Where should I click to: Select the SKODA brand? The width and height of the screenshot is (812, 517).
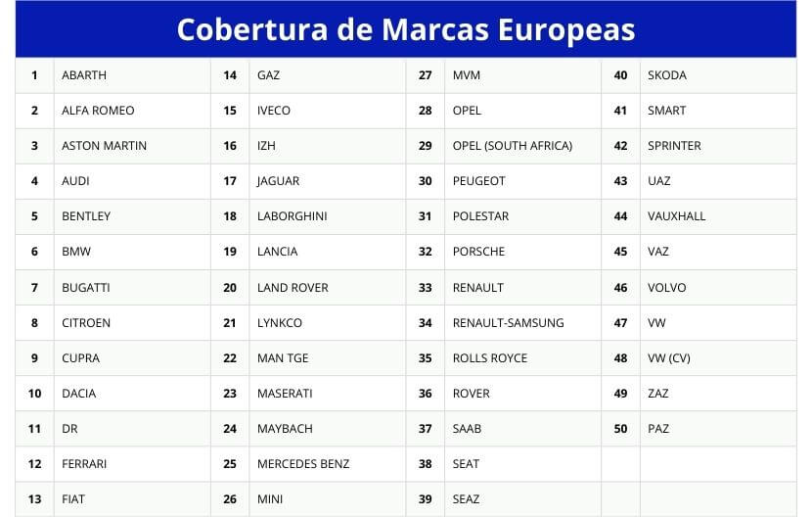pos(667,75)
